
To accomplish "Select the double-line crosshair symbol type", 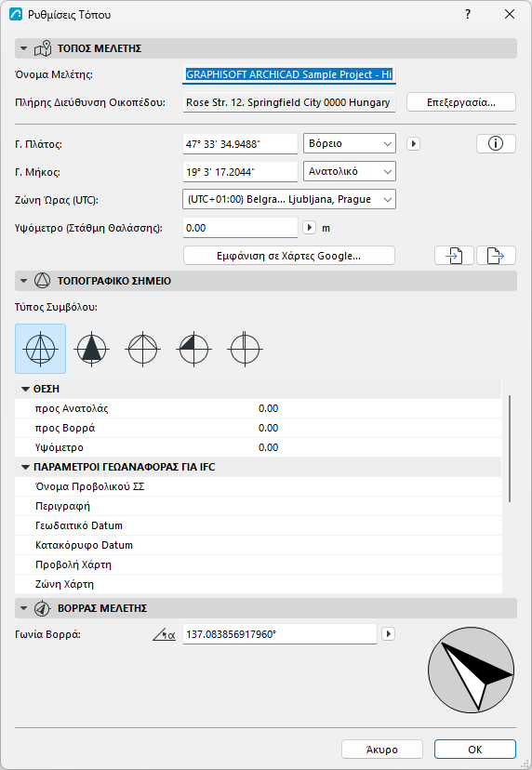I will coord(245,349).
